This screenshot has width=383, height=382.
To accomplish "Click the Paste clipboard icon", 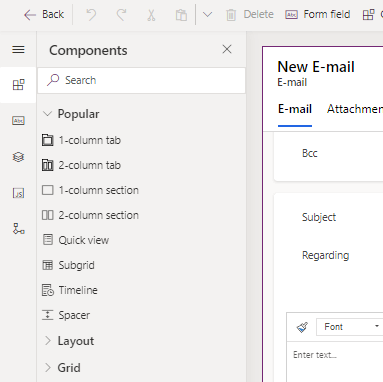I will pyautogui.click(x=181, y=15).
